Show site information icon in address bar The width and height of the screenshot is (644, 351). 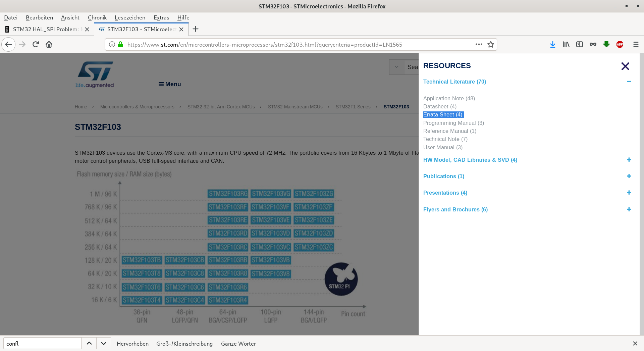(x=112, y=44)
